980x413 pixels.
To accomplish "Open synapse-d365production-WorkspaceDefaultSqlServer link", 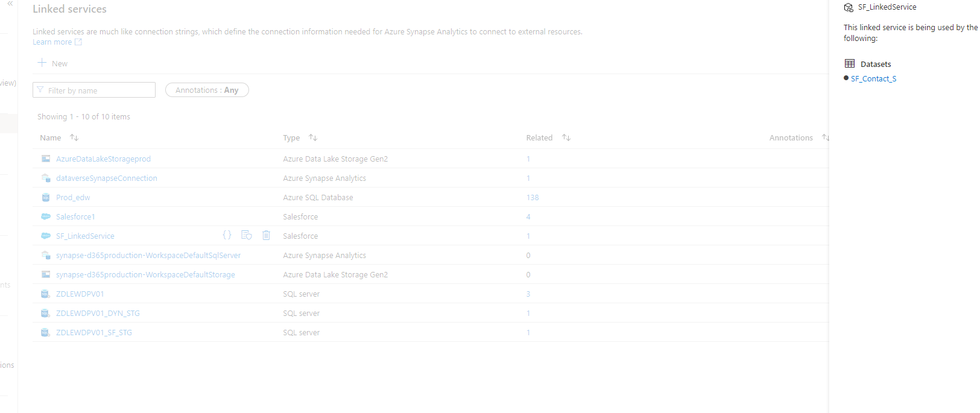I will click(148, 255).
